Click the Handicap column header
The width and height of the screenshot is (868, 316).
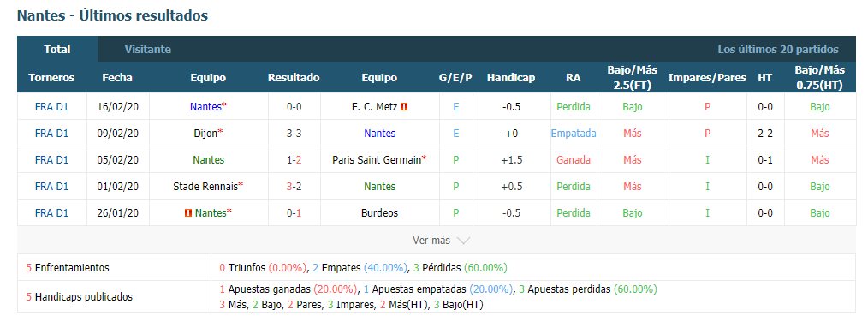click(511, 78)
